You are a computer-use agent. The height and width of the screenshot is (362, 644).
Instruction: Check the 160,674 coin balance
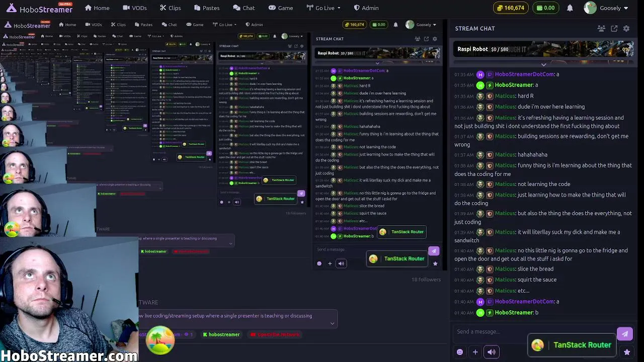tap(511, 8)
